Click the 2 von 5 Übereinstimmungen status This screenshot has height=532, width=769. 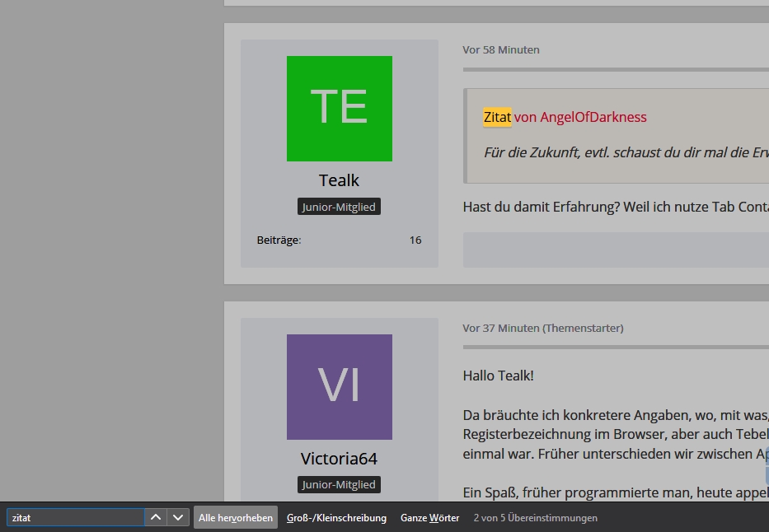pos(535,518)
